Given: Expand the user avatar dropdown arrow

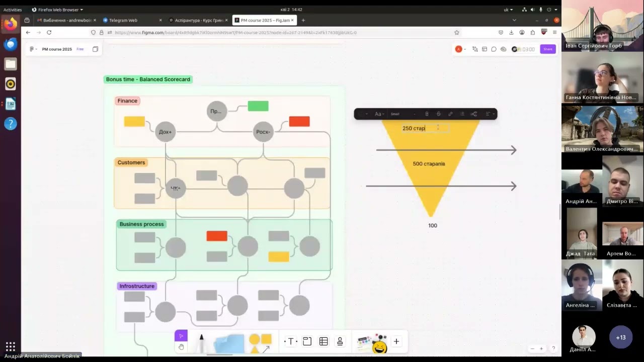Looking at the screenshot, I should (x=465, y=49).
